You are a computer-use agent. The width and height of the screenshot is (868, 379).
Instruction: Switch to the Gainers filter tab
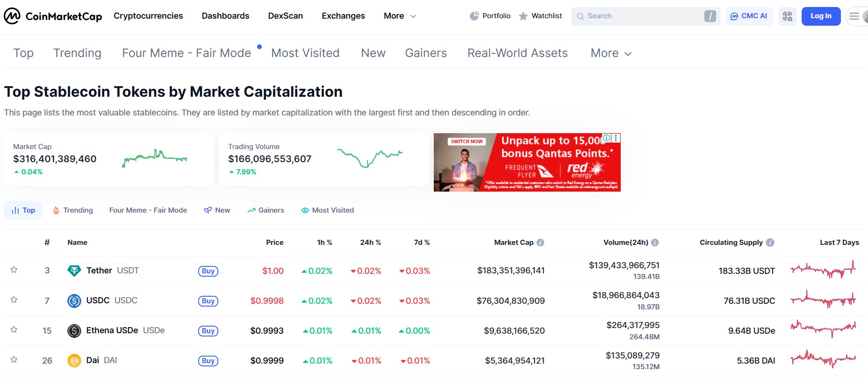pos(265,210)
